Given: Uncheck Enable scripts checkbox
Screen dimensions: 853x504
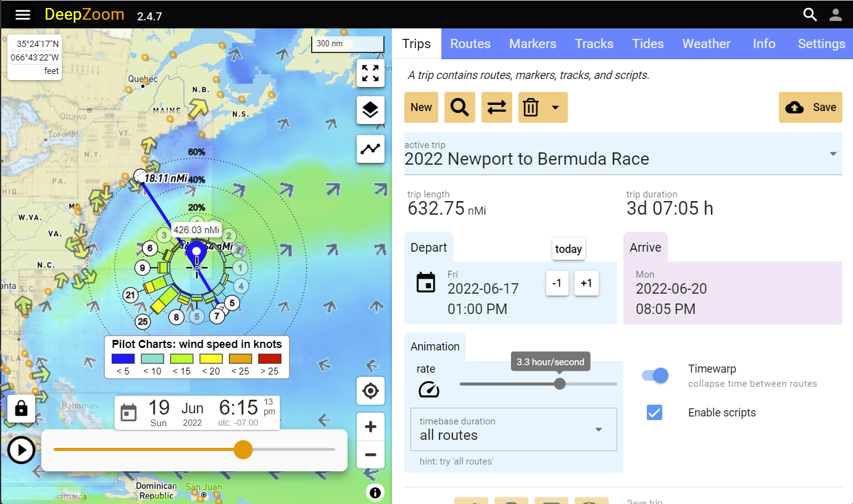Looking at the screenshot, I should tap(654, 413).
